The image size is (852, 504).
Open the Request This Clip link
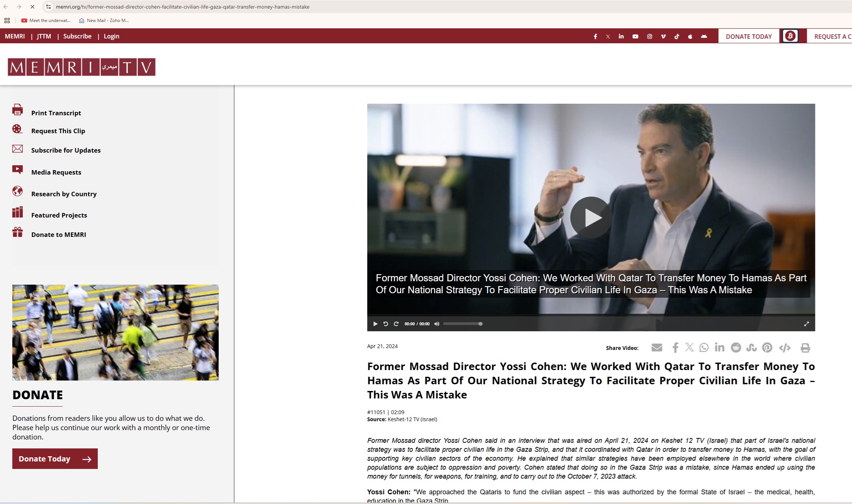[58, 131]
